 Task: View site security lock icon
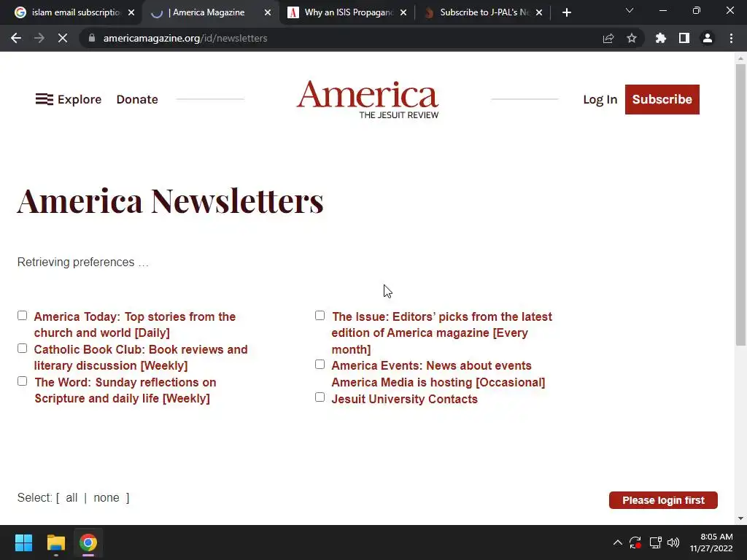pyautogui.click(x=92, y=38)
